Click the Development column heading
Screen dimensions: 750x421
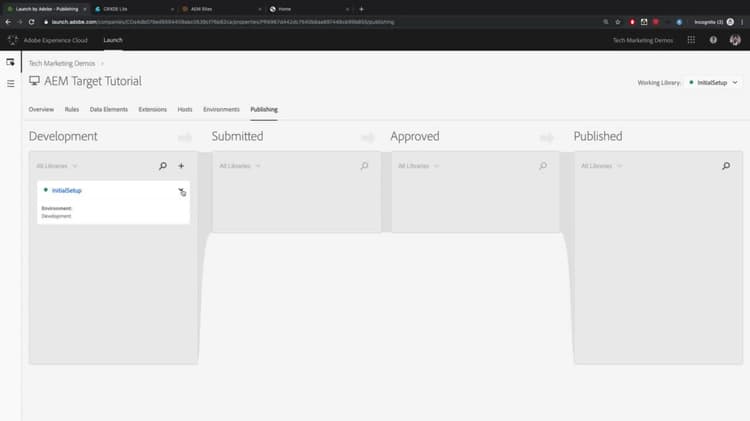click(x=63, y=136)
